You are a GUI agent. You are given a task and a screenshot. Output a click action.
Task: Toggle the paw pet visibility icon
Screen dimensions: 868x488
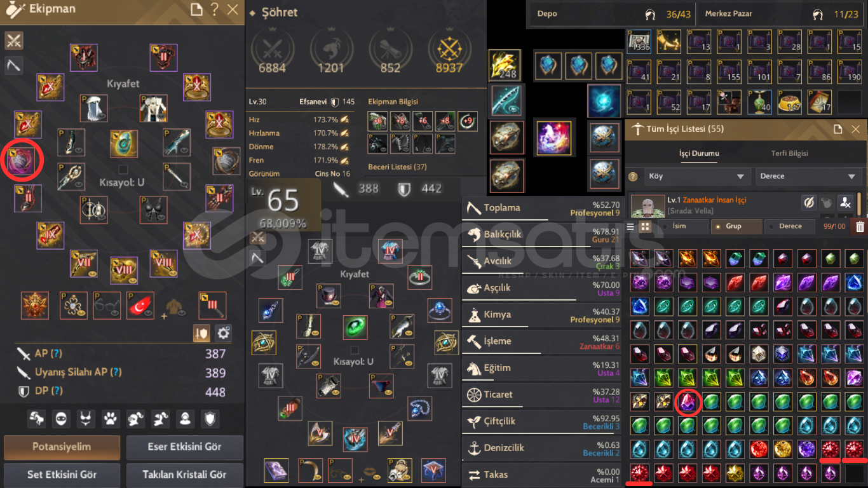pyautogui.click(x=111, y=418)
